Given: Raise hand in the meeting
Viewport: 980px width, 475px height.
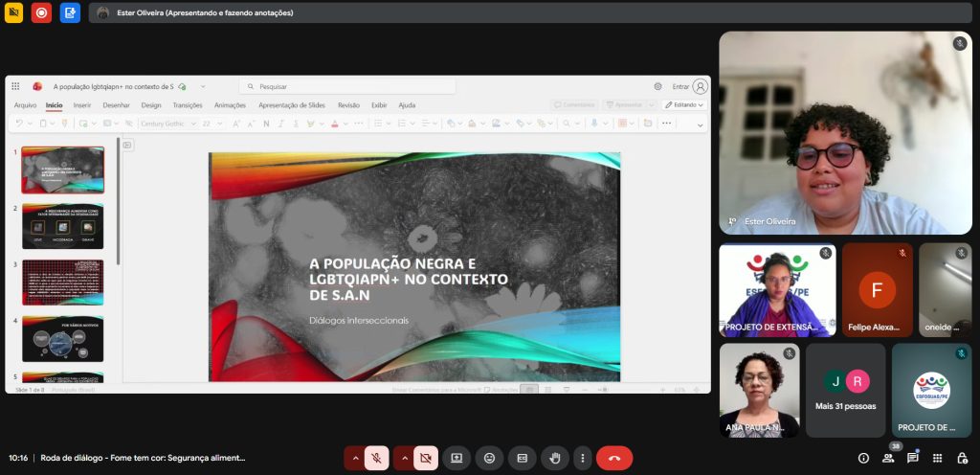Looking at the screenshot, I should click(554, 458).
